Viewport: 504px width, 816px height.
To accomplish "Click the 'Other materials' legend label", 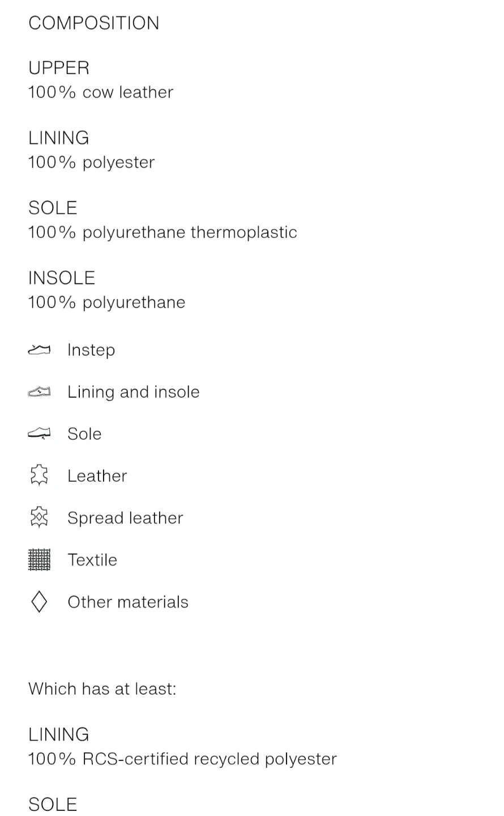I will coord(128,602).
